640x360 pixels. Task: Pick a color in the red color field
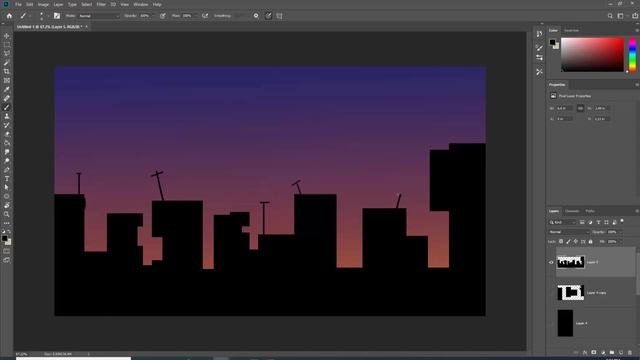[592, 55]
